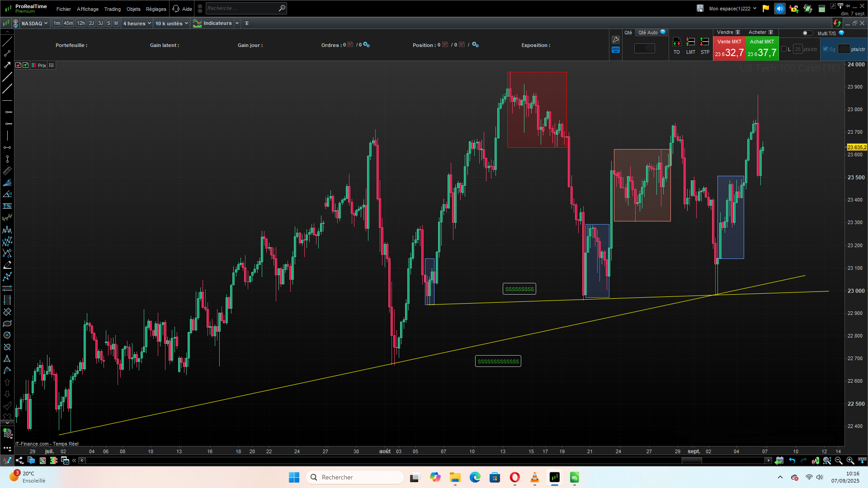Screen dimensions: 868x488
Task: Click the Achat MKT buy button
Action: [x=762, y=48]
